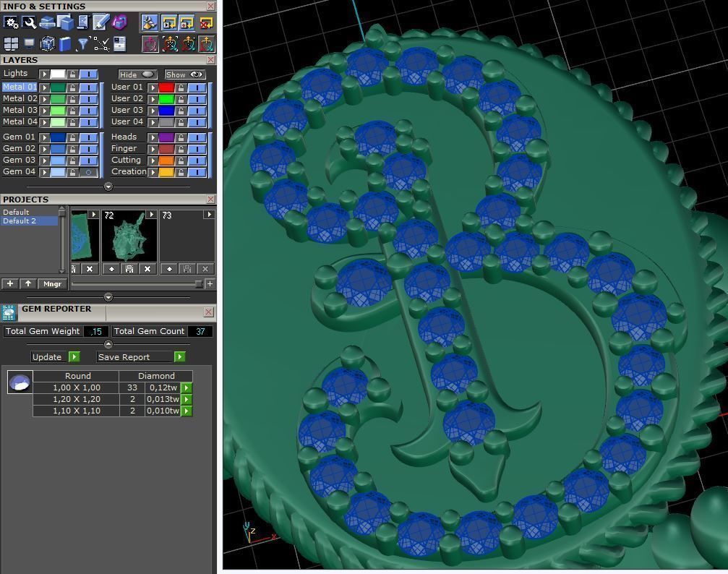
Task: Click the round gem shape icon
Action: [x=20, y=382]
